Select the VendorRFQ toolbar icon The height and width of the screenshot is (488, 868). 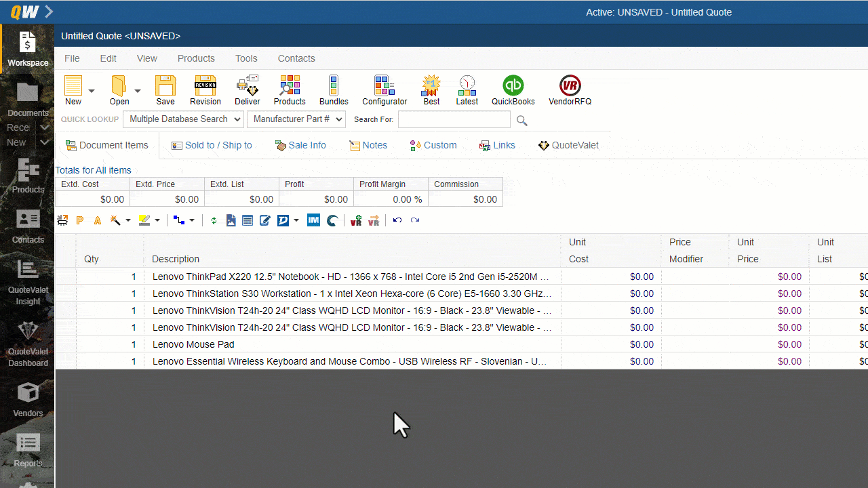tap(570, 89)
